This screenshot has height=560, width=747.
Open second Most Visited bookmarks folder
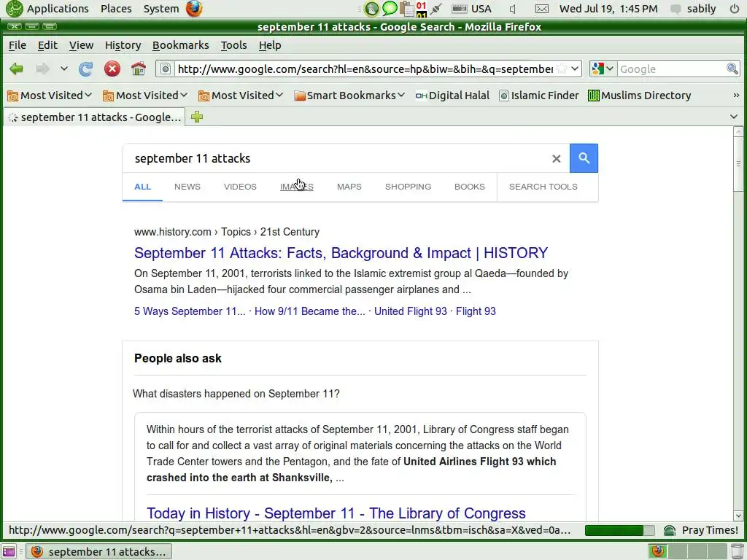pyautogui.click(x=145, y=96)
